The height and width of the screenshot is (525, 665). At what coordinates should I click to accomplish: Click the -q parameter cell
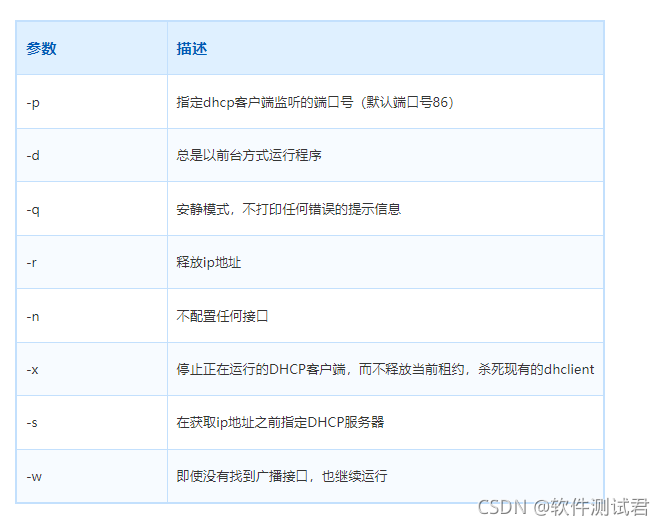point(92,209)
